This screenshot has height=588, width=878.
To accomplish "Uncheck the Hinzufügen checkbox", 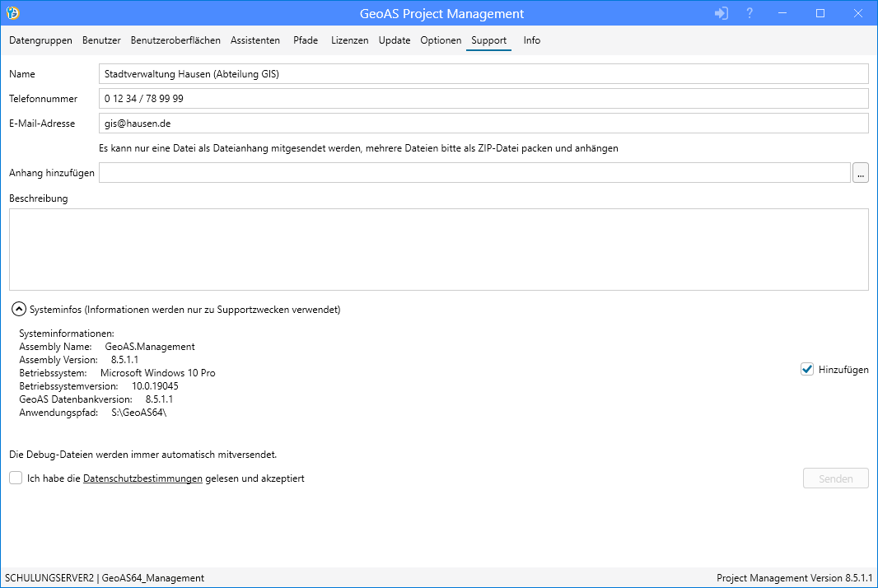I will [807, 370].
